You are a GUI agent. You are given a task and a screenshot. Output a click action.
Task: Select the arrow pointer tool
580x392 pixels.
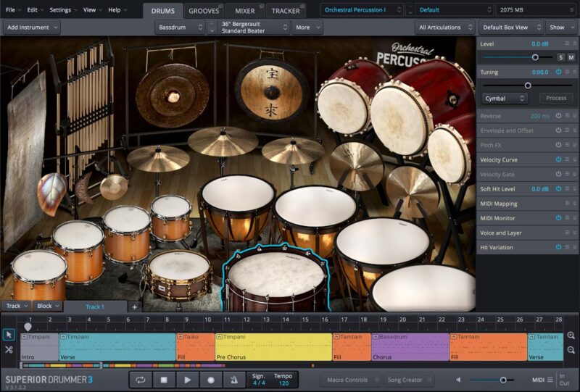(9, 334)
